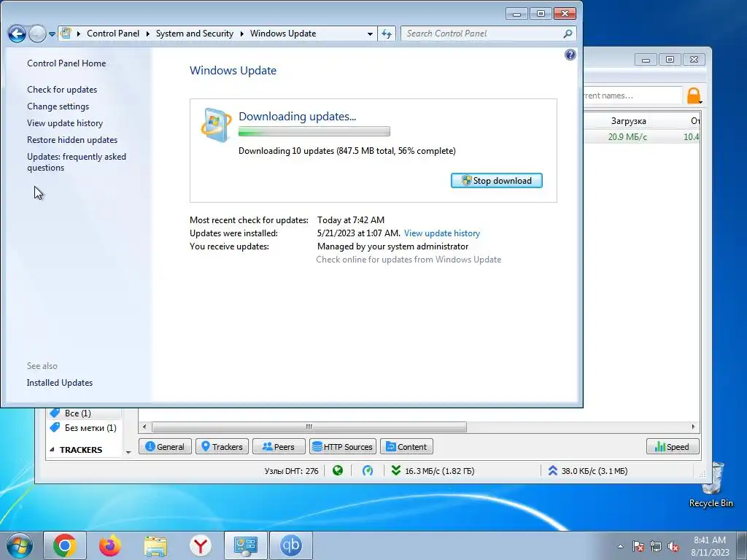Launch Google Chrome from taskbar

[65, 545]
